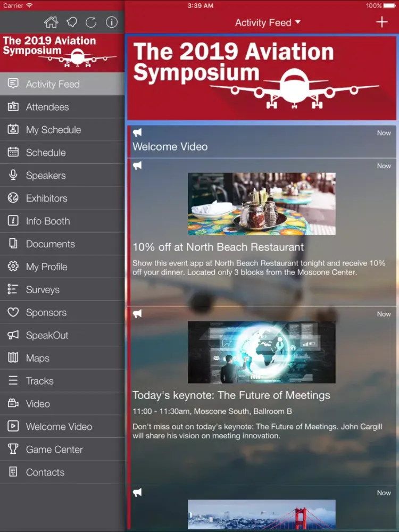399x532 pixels.
Task: Click the megaphone icon beside Welcome Video post
Action: click(x=137, y=133)
